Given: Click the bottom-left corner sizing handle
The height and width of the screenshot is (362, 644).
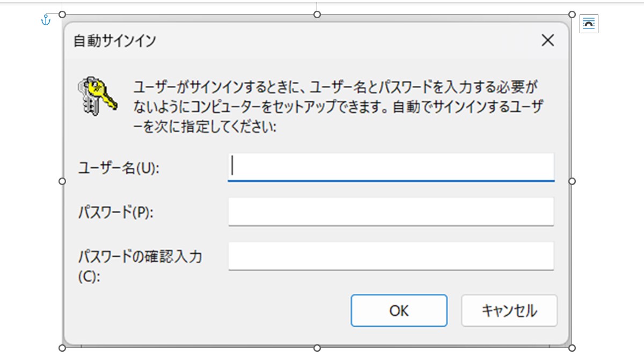Looking at the screenshot, I should click(x=62, y=348).
